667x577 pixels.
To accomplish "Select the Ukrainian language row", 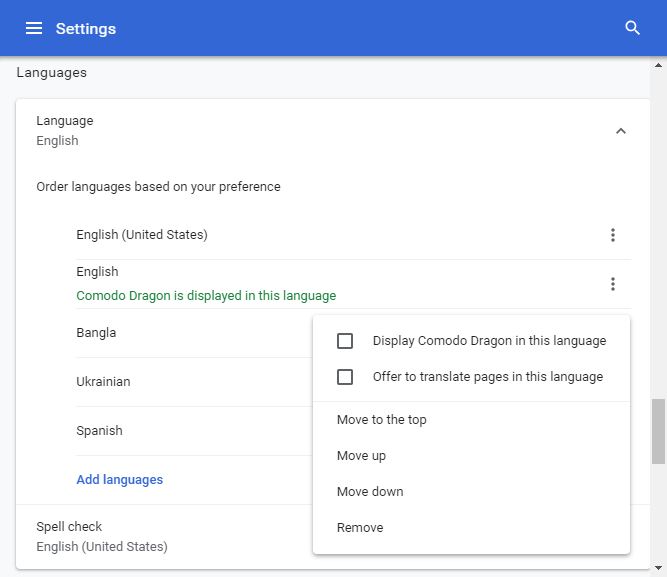I will 194,382.
